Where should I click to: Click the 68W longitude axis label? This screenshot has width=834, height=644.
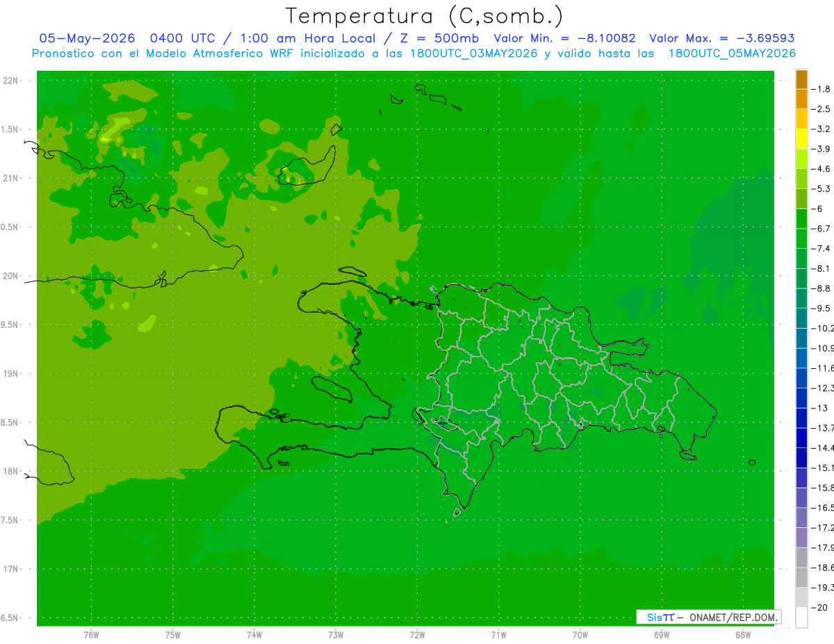[x=742, y=635]
